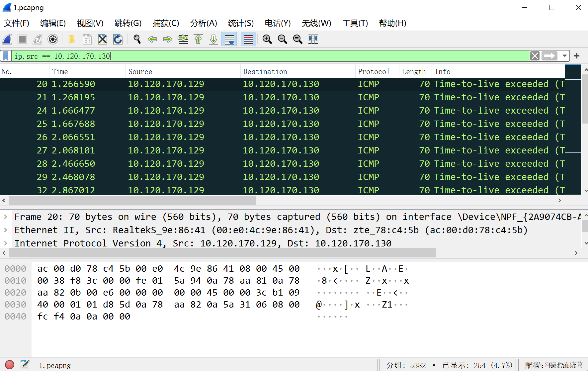Edit capture file comment icon
588x371 pixels.
point(25,365)
